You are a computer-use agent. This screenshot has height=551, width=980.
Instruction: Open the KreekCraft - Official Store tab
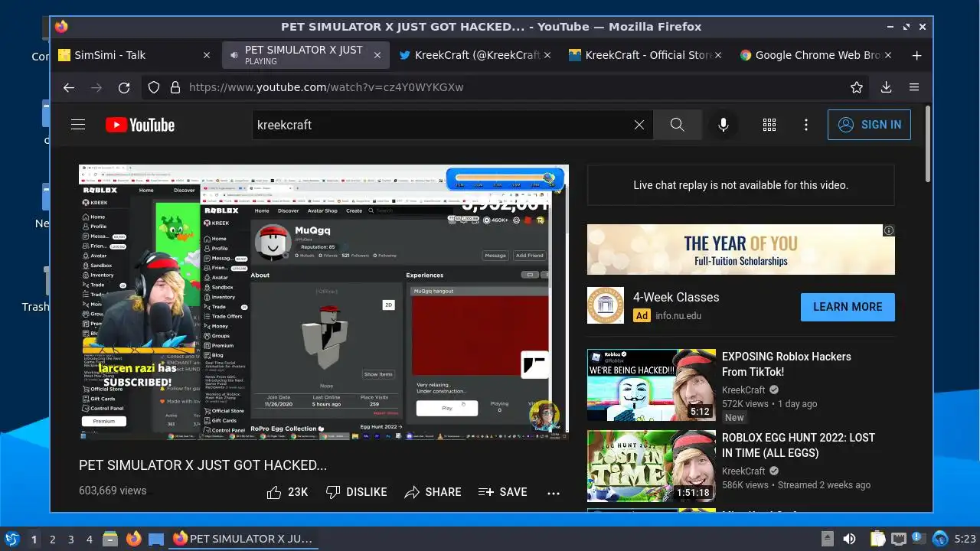tap(645, 55)
